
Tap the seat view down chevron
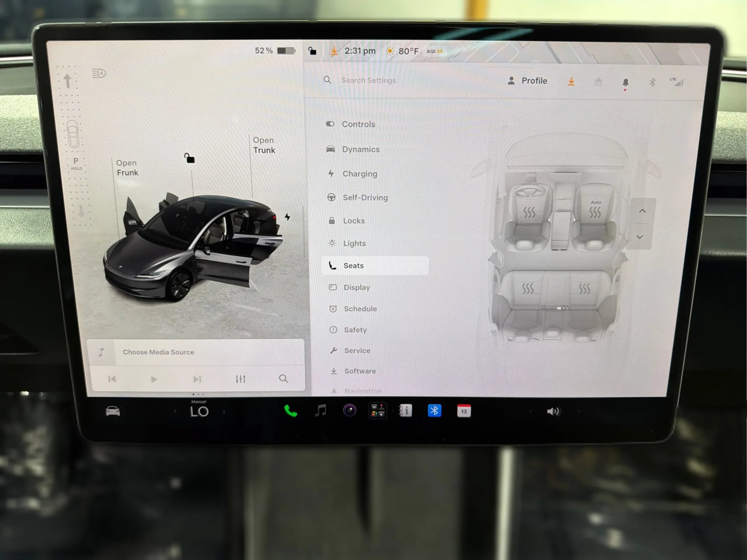640,237
